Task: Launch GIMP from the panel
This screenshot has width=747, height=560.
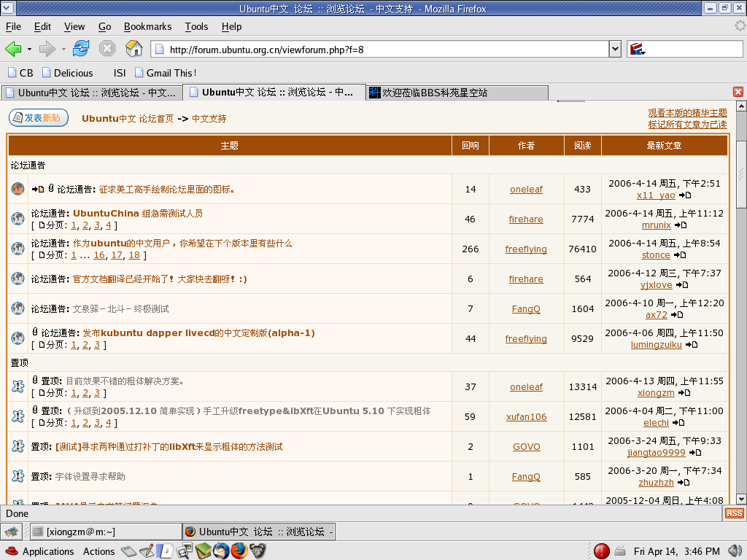Action: click(x=258, y=551)
